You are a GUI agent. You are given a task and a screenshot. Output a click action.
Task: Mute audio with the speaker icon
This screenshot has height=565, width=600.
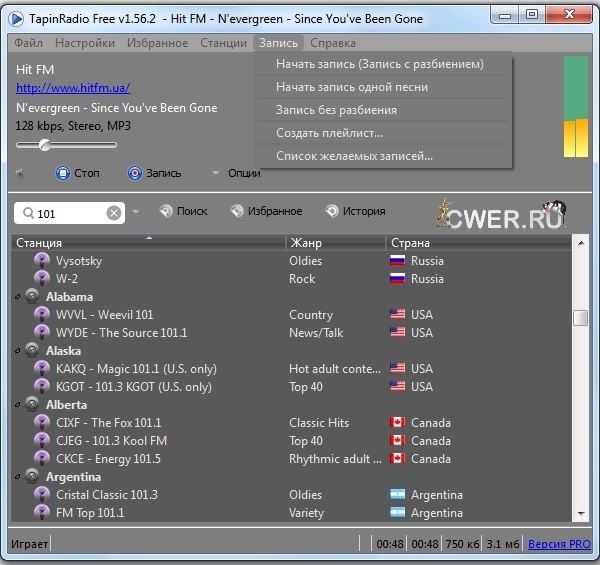coord(20,173)
